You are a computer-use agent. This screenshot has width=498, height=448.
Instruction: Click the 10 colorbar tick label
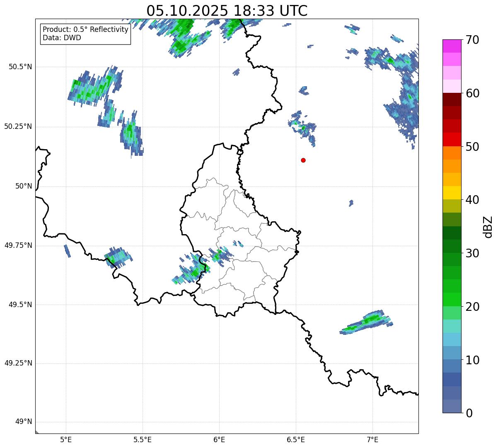[x=472, y=360]
